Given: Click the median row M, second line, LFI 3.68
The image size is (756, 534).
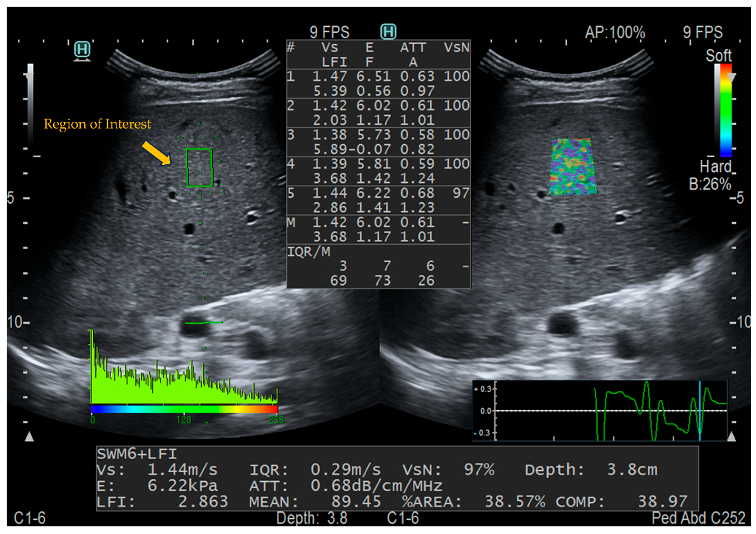Looking at the screenshot, I should click(x=378, y=237).
